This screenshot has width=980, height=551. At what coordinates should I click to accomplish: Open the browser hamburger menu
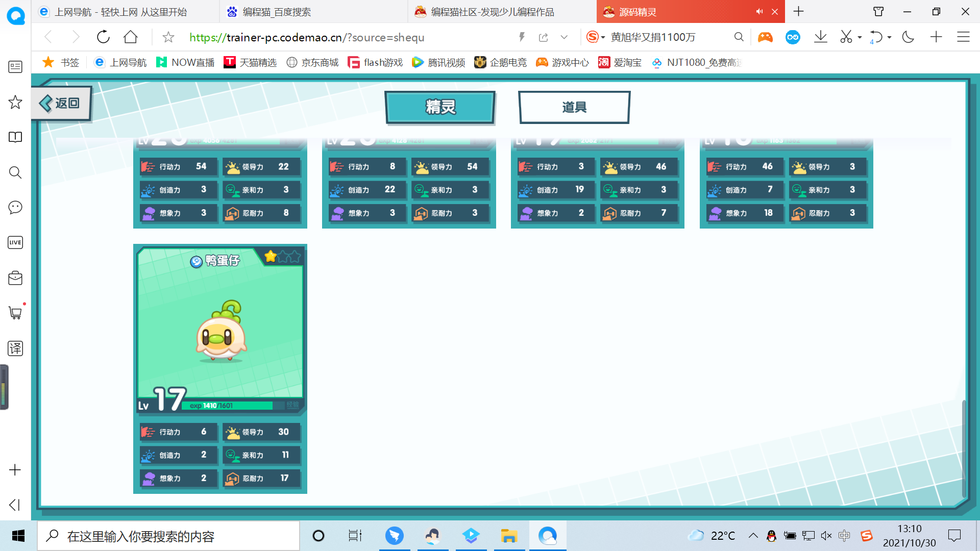[963, 37]
